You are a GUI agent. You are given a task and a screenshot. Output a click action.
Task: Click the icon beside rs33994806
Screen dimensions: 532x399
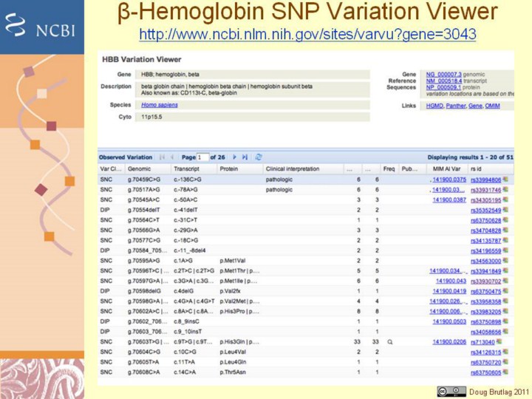click(x=507, y=180)
